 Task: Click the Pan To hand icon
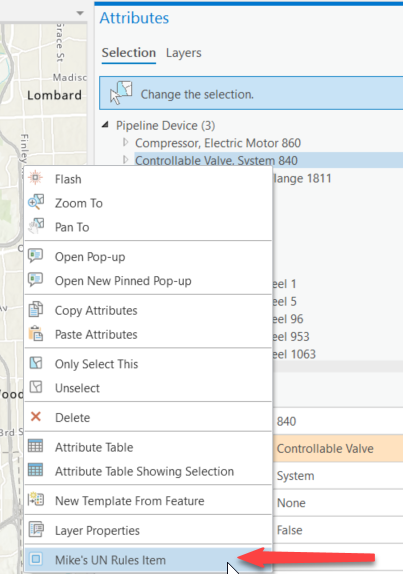pyautogui.click(x=36, y=226)
